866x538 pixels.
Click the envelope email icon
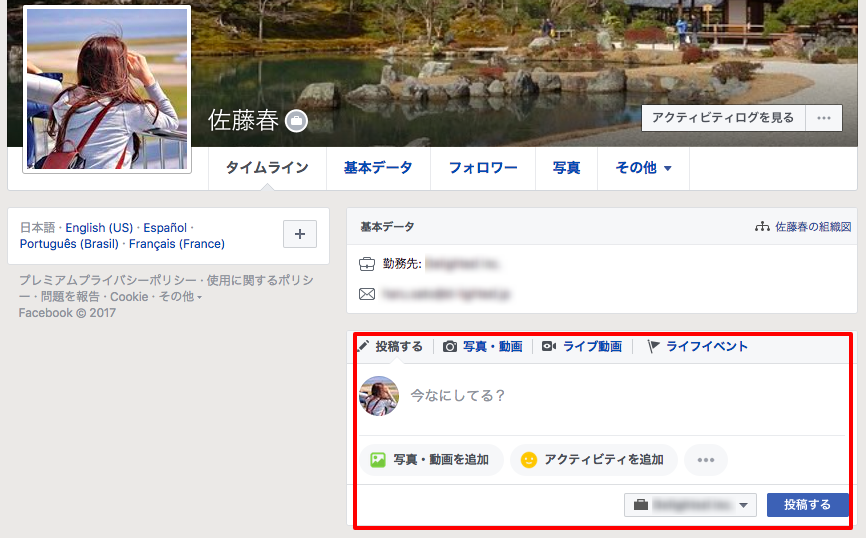tap(367, 294)
